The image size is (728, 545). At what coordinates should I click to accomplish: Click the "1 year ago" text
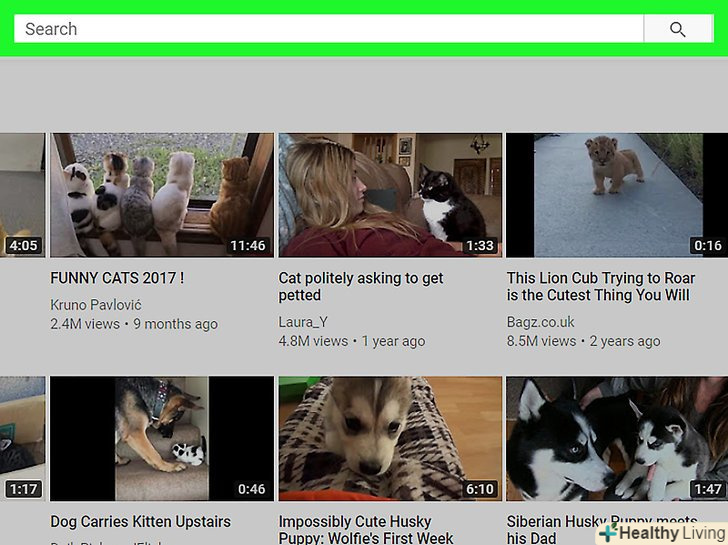click(393, 341)
